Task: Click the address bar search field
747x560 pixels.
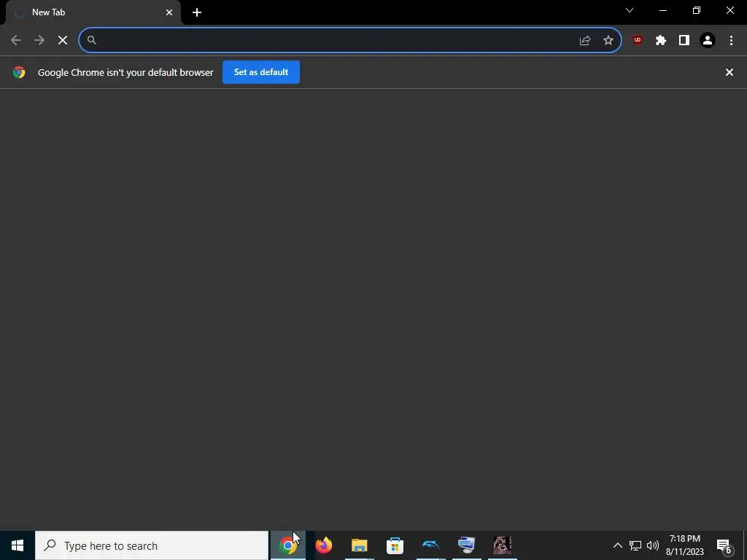Action: (x=350, y=40)
